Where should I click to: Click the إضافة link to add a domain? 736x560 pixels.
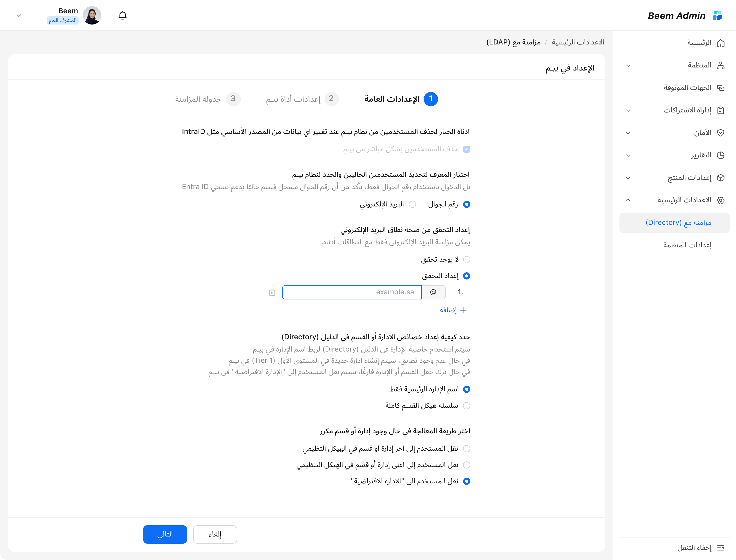(453, 310)
